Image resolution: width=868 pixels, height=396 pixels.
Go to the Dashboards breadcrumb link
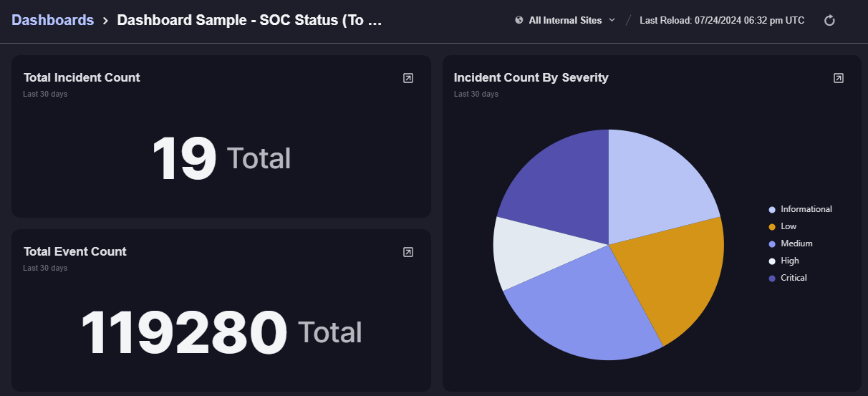tap(53, 20)
